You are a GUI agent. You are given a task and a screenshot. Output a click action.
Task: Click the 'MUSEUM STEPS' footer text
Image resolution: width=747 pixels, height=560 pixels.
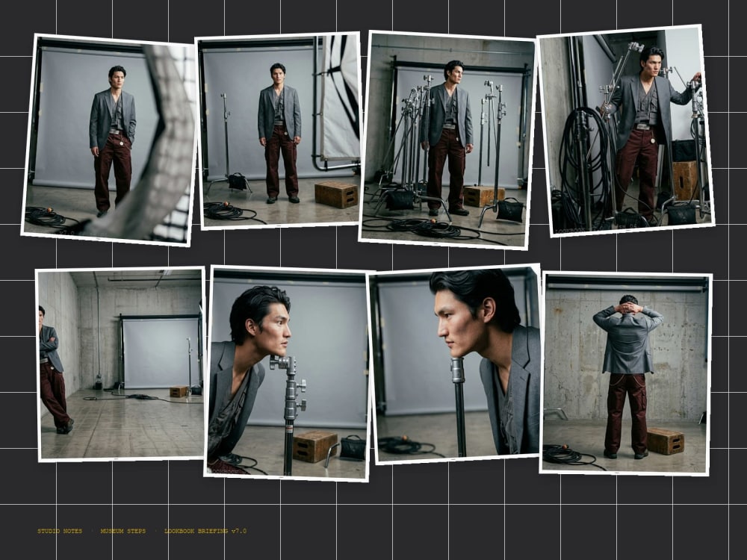(x=123, y=531)
